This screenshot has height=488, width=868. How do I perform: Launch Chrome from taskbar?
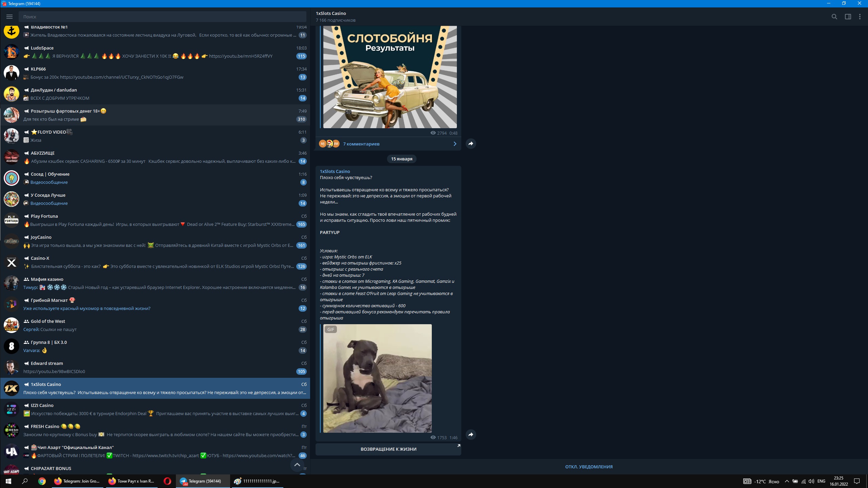[x=42, y=481]
